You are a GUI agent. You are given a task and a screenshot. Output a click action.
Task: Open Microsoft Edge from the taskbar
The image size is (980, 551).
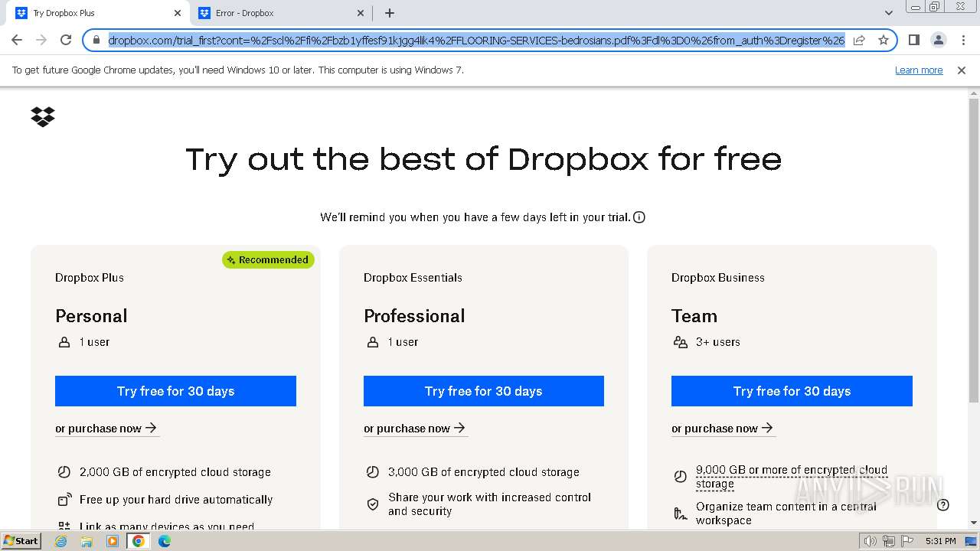[x=164, y=541]
